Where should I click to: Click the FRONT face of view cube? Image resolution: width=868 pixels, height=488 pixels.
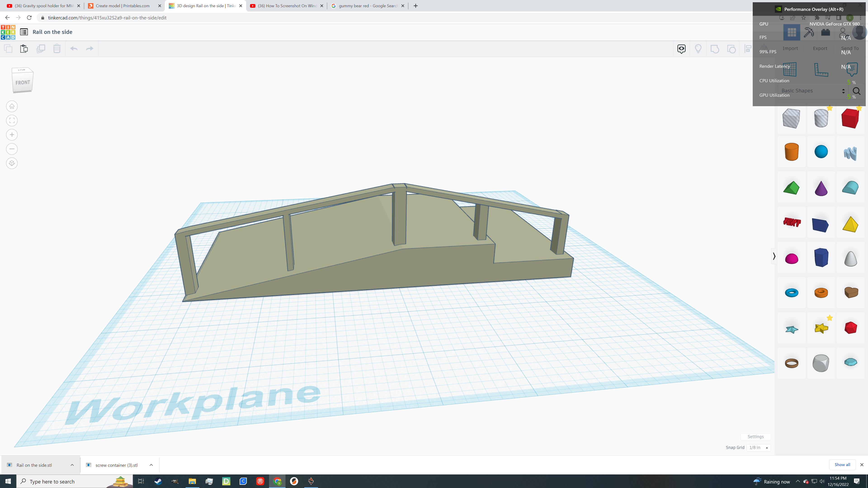tap(23, 82)
